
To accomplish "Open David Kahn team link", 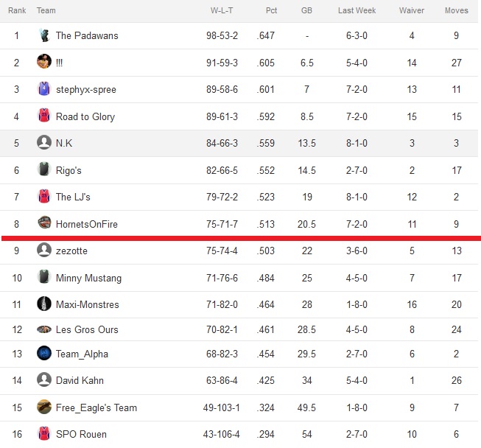I will pyautogui.click(x=80, y=380).
